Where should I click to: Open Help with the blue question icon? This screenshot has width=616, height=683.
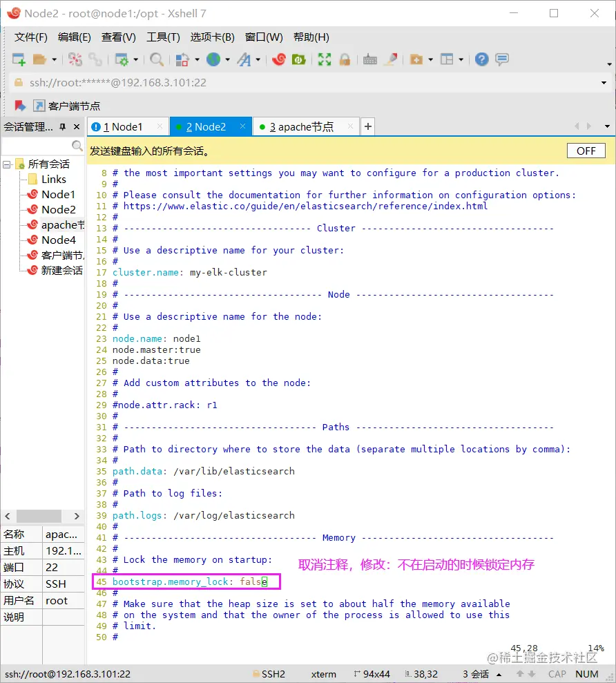click(482, 59)
